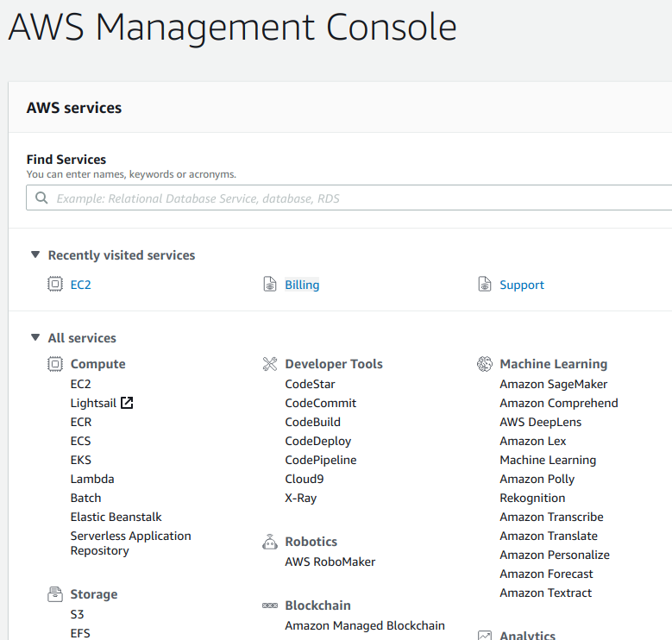Open Lambda under Compute
The height and width of the screenshot is (640, 672).
click(92, 479)
